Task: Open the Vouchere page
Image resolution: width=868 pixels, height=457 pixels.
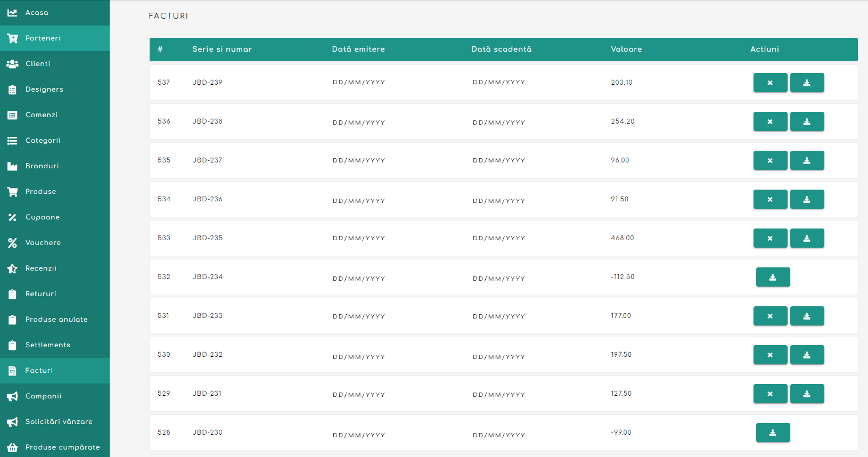Action: 43,243
